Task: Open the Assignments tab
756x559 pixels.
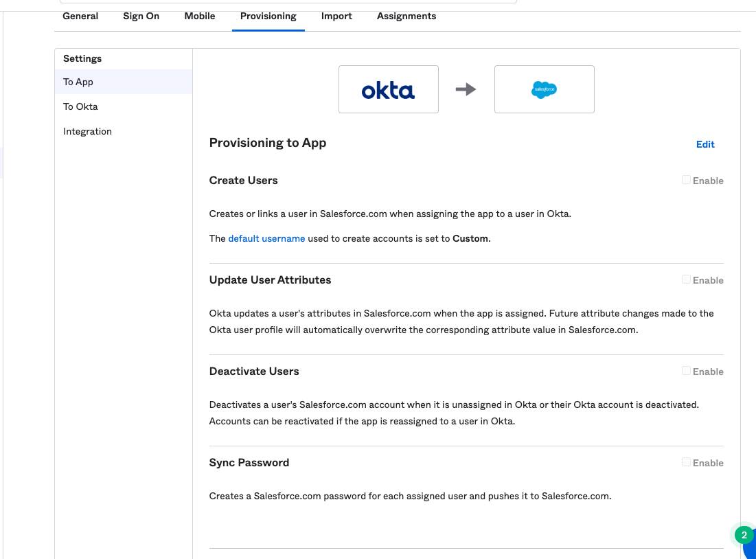Action: pos(406,16)
